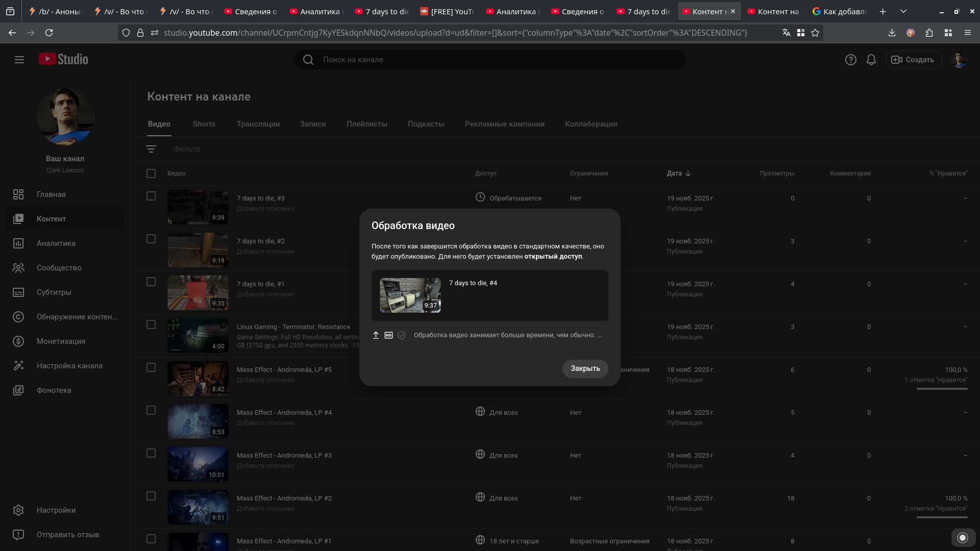The width and height of the screenshot is (980, 551).
Task: Switch to the Playlists tab
Action: click(x=366, y=124)
